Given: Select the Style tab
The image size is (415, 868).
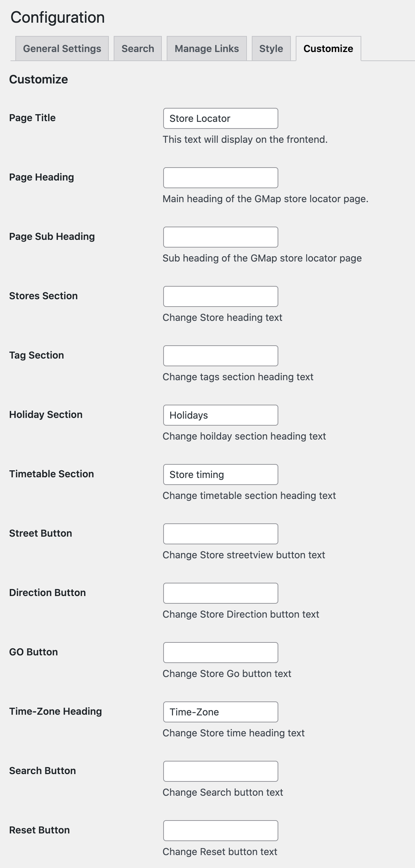Looking at the screenshot, I should (271, 49).
